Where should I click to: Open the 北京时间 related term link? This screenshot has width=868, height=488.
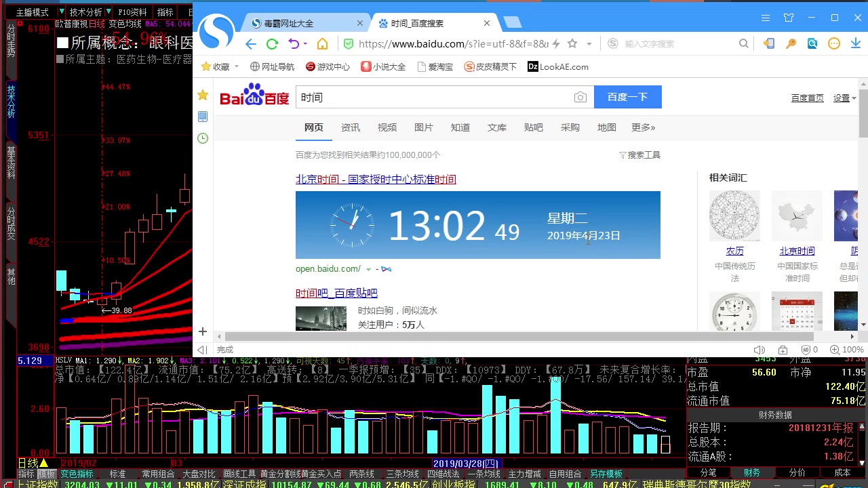[x=797, y=251]
